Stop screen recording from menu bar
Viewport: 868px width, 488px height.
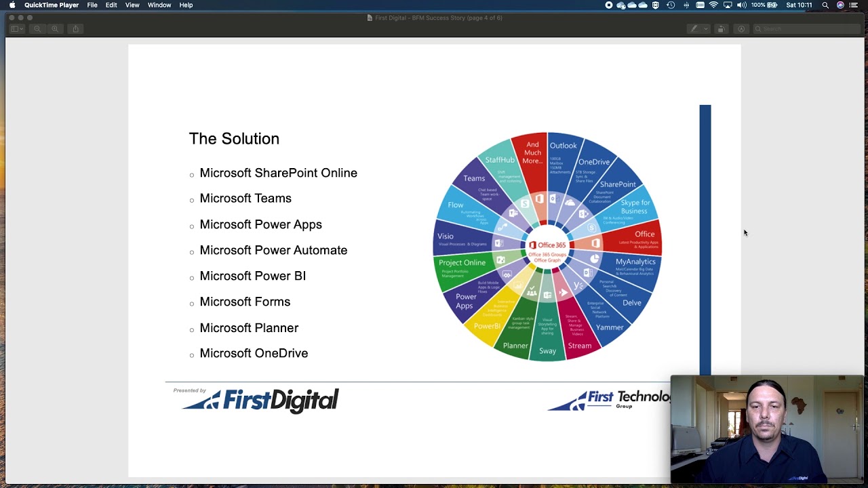[609, 5]
